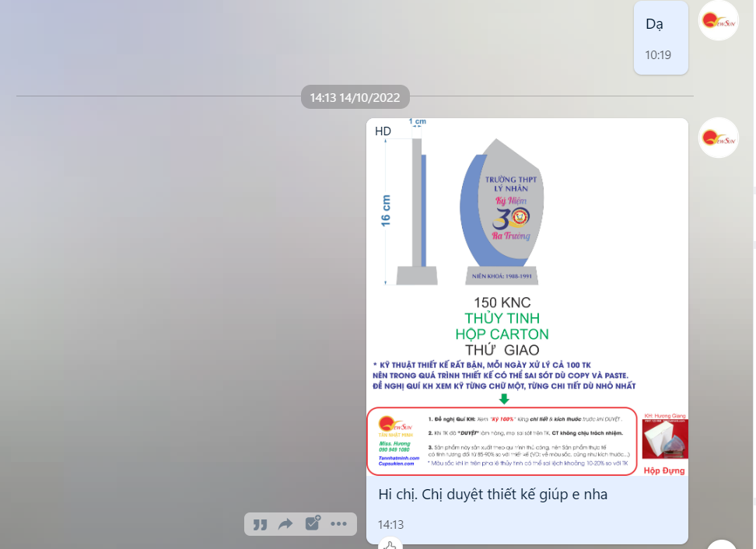Click the "THỦY TINH" green text in the image
Screen dimensions: 756x549
pyautogui.click(x=502, y=319)
